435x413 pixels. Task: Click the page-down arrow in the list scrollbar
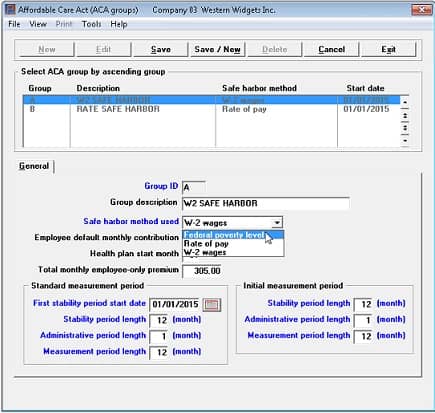tap(405, 128)
